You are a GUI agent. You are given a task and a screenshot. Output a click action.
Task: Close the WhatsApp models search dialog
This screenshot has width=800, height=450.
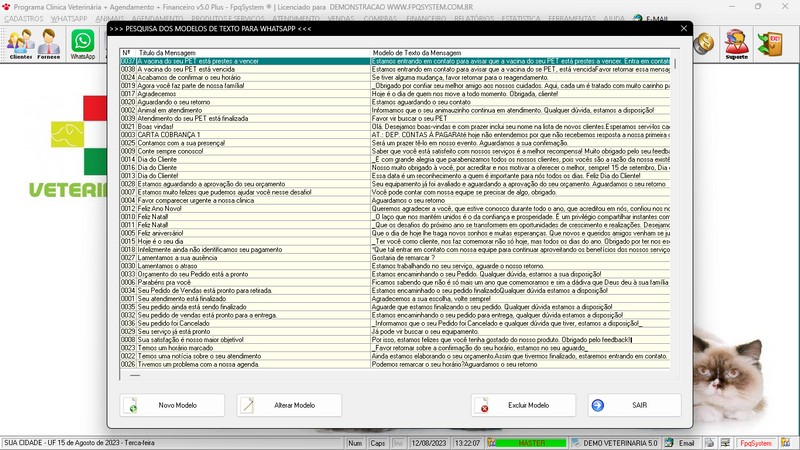683,29
